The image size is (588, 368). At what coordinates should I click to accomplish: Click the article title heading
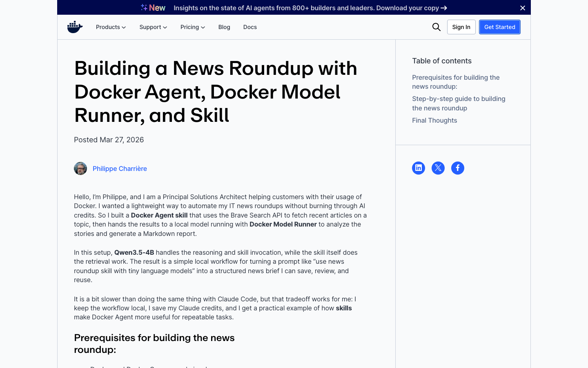(216, 92)
